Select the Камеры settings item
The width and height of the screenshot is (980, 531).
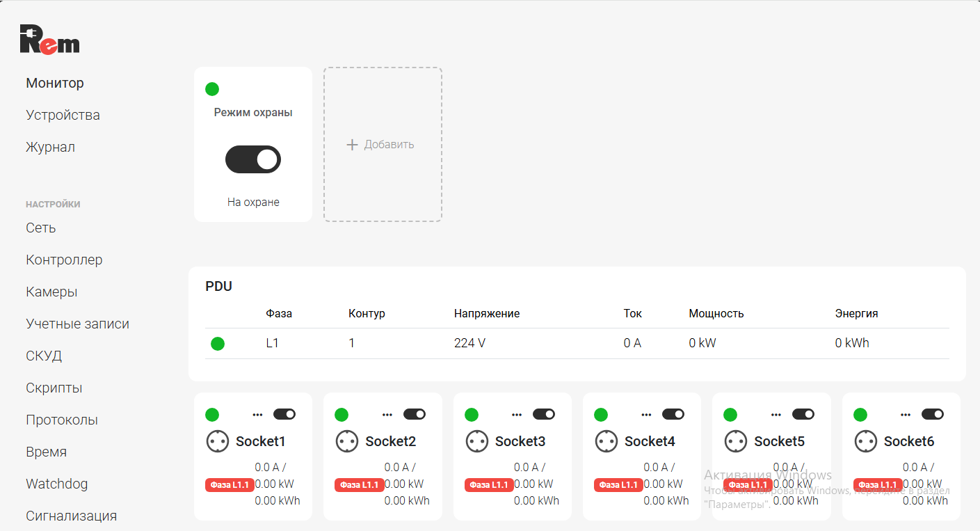coord(51,292)
